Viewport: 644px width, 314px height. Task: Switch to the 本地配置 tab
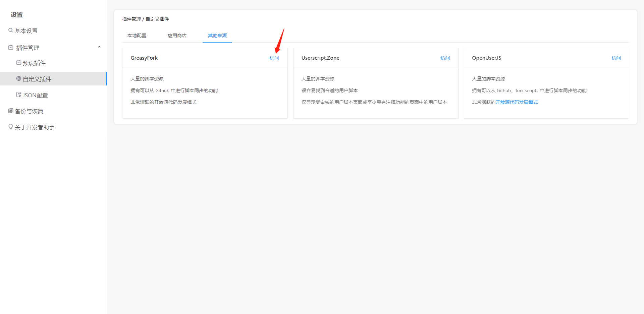137,35
